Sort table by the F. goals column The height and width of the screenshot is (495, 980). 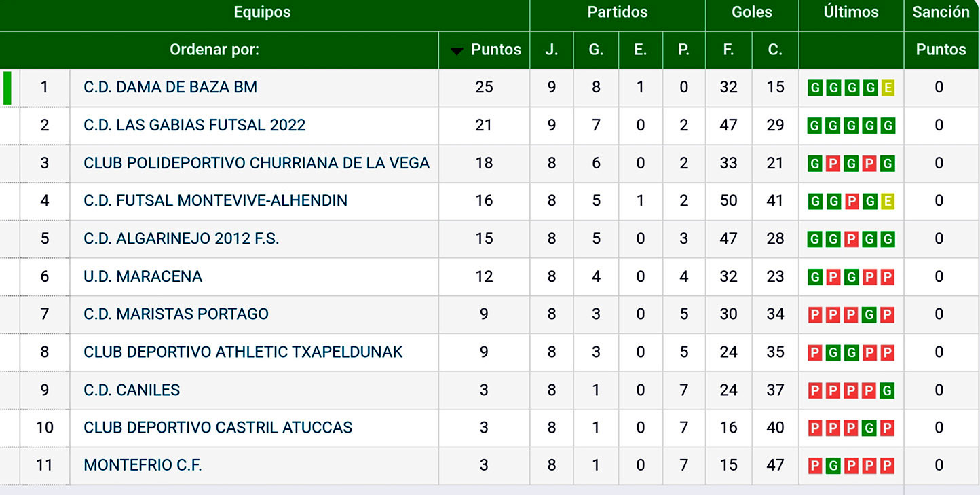[x=728, y=50]
